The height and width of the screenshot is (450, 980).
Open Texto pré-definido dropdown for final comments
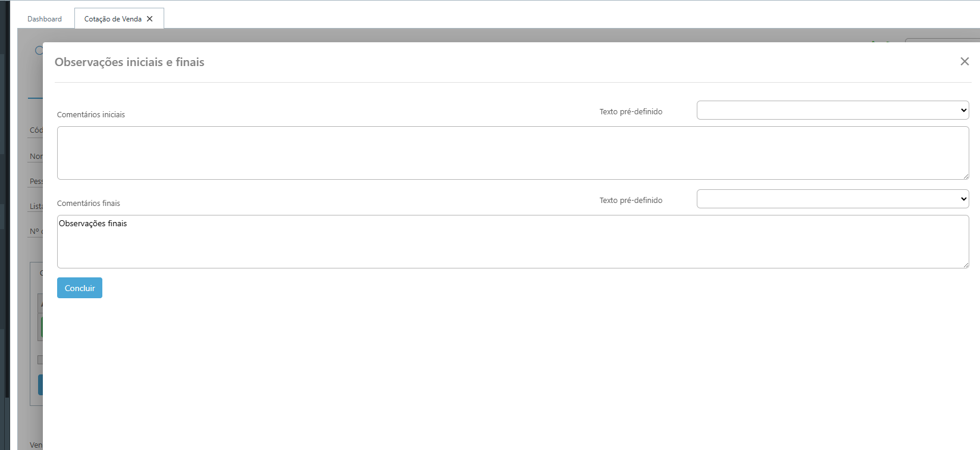(832, 199)
